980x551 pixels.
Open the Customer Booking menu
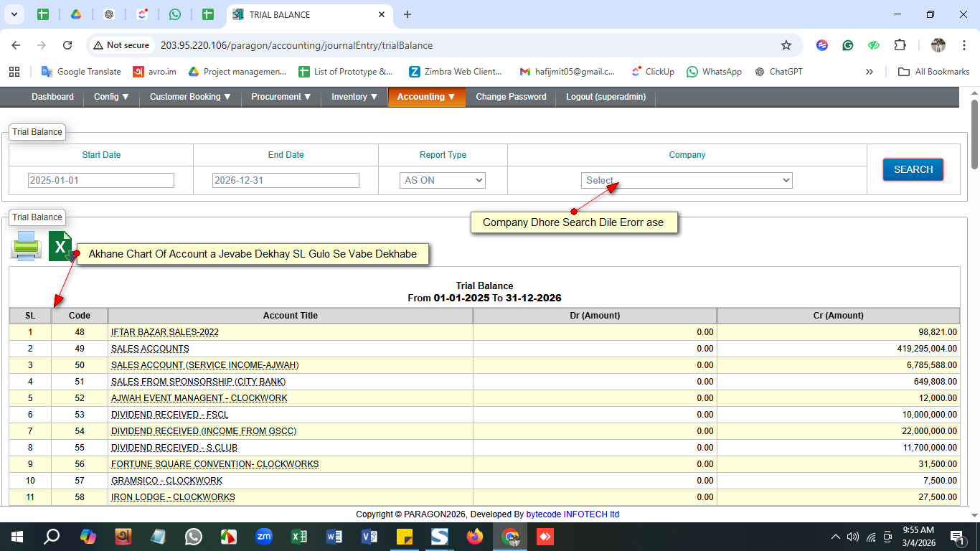(190, 97)
